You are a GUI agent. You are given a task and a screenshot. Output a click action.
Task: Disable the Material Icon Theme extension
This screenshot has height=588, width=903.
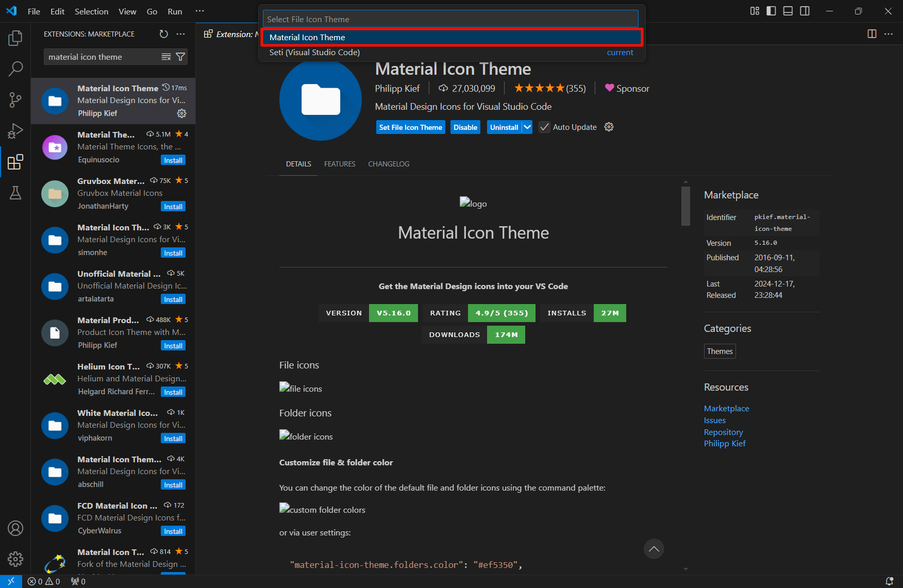pyautogui.click(x=465, y=127)
